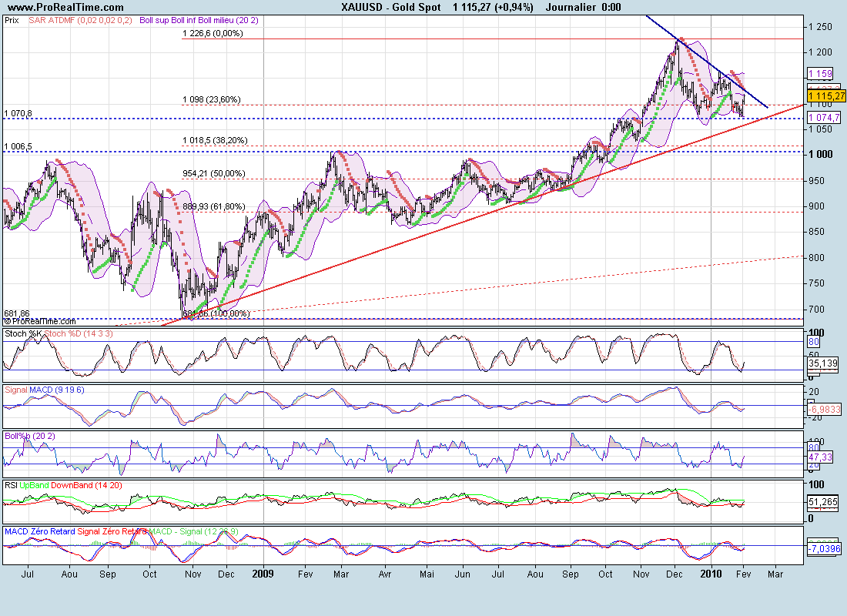Select the 889,93 (61,80%) retracement label

tap(214, 206)
